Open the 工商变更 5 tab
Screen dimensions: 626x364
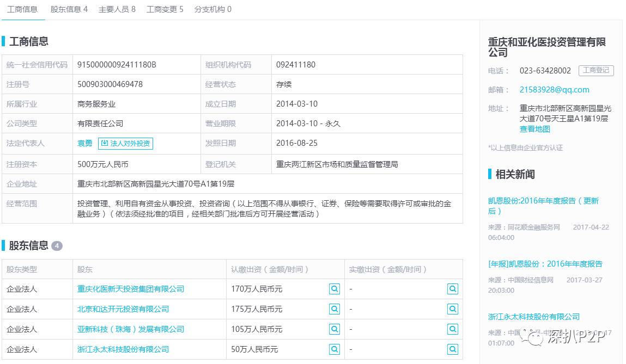(x=165, y=9)
